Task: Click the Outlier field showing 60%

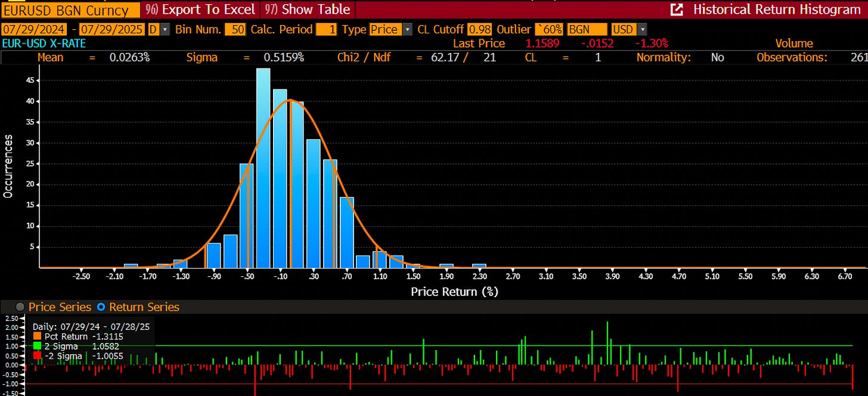Action: 549,29
